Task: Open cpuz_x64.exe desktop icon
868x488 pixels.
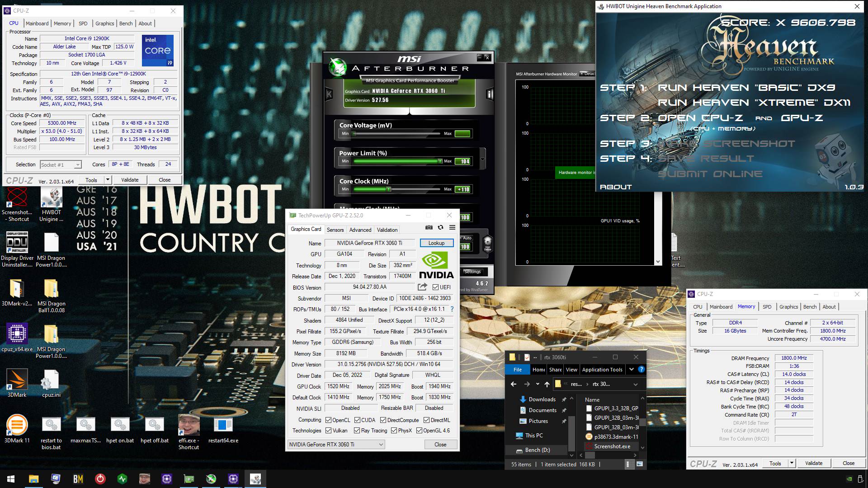Action: [17, 338]
